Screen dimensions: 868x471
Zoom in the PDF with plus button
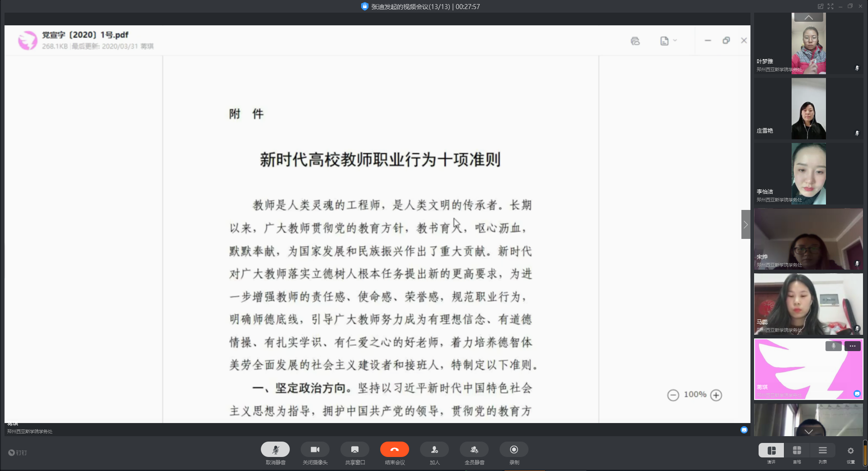coord(716,395)
